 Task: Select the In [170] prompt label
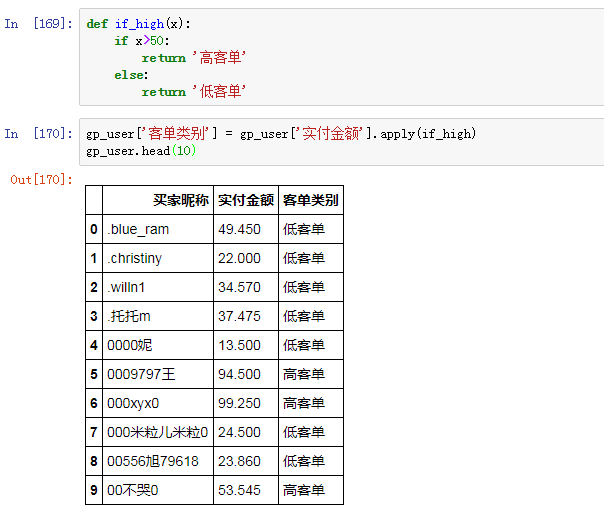pyautogui.click(x=38, y=134)
